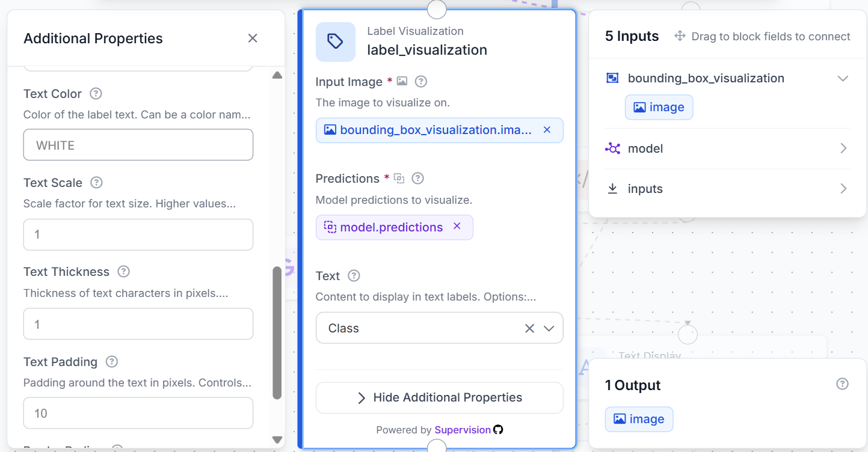Open help for Text Scale
The image size is (868, 452).
click(x=96, y=183)
